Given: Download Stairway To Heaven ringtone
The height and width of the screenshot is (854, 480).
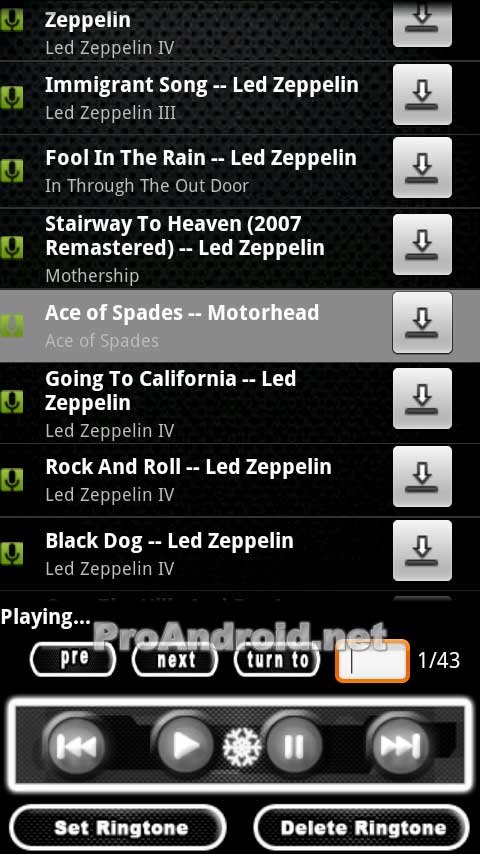Looking at the screenshot, I should pyautogui.click(x=422, y=245).
